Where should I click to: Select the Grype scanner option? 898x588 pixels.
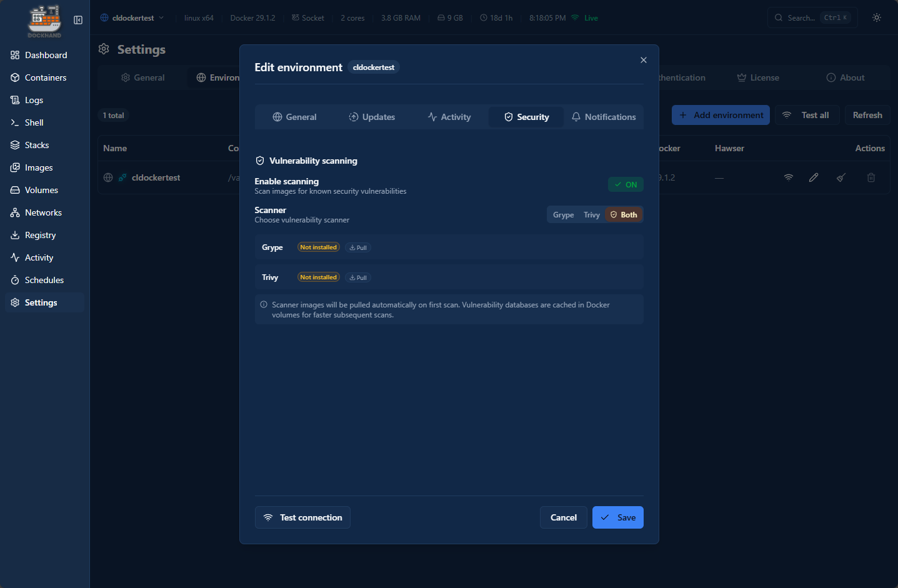(563, 214)
